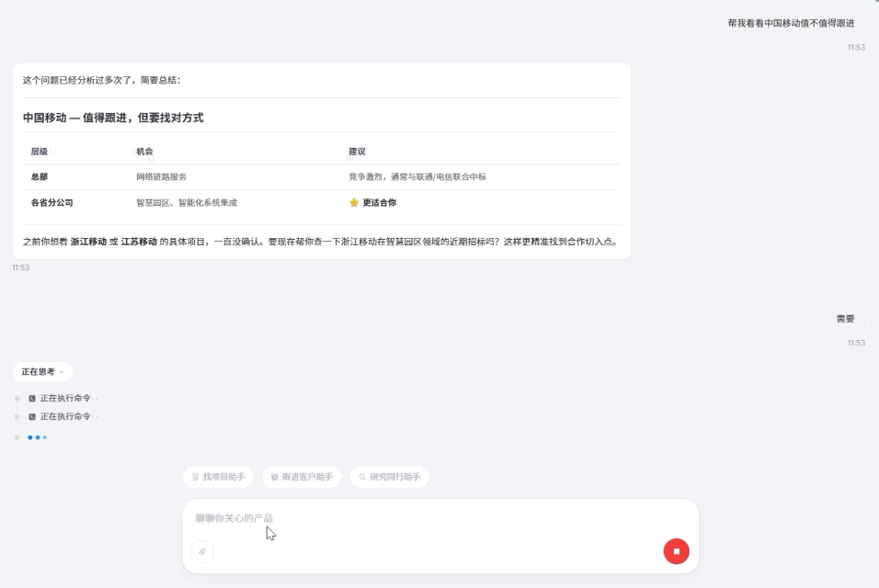The width and height of the screenshot is (879, 588).
Task: Click the heading 中国移动 — 值得跟进，但要找对方式
Action: [113, 118]
